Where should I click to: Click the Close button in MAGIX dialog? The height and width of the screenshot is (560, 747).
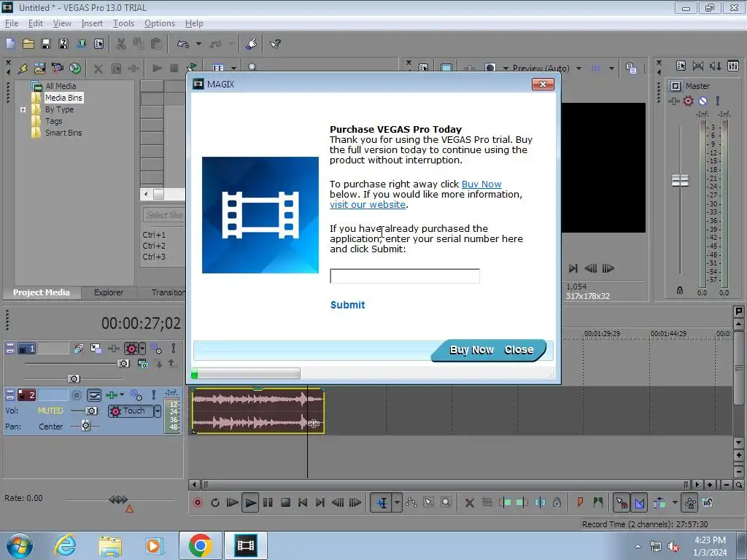(x=519, y=350)
